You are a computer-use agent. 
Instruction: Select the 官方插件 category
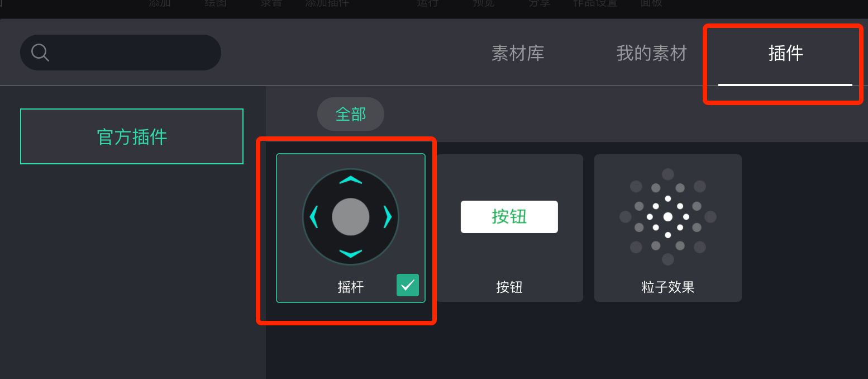click(x=132, y=136)
